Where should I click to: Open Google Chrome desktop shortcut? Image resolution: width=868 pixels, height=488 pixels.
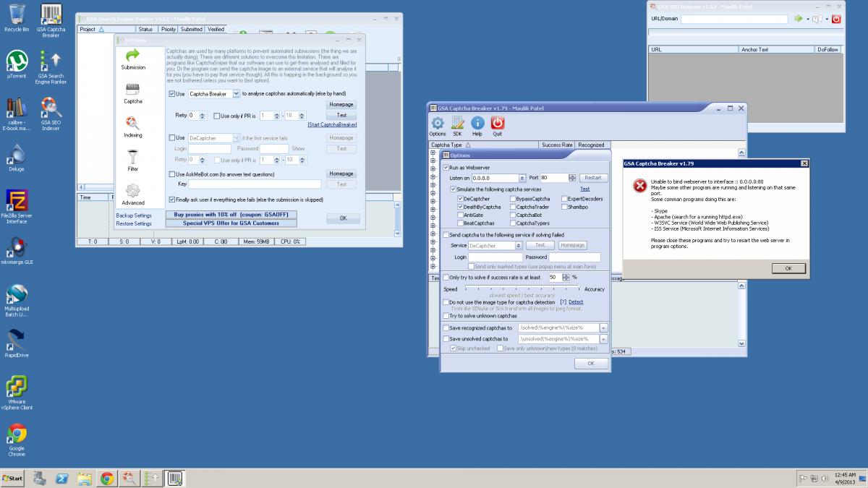(17, 440)
